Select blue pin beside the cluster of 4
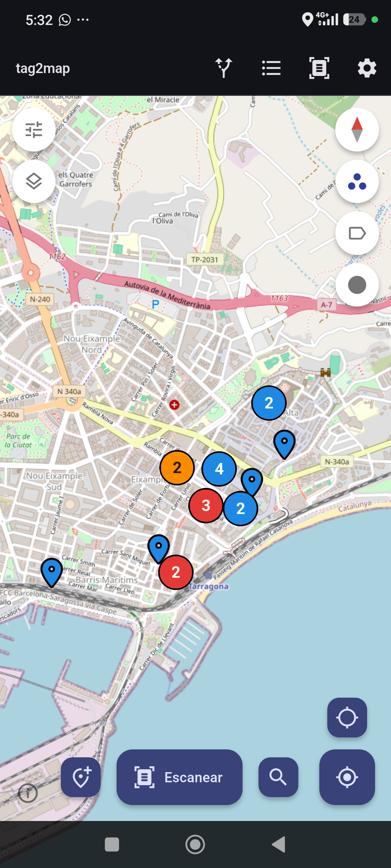The width and height of the screenshot is (391, 868). click(x=252, y=481)
